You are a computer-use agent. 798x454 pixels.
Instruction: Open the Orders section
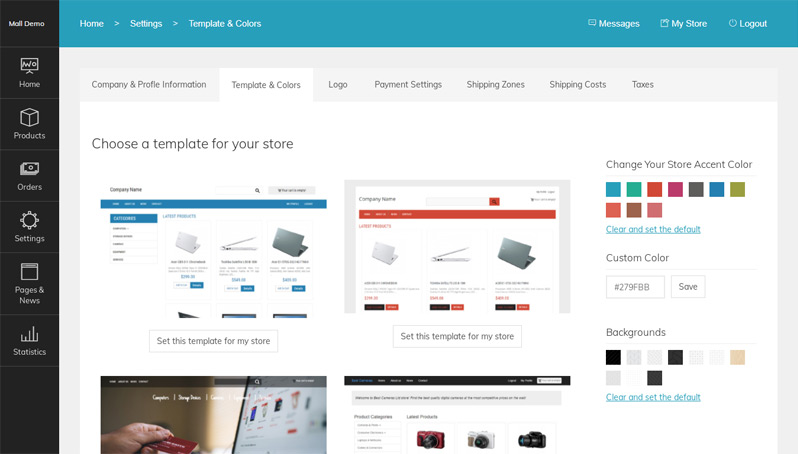(29, 176)
